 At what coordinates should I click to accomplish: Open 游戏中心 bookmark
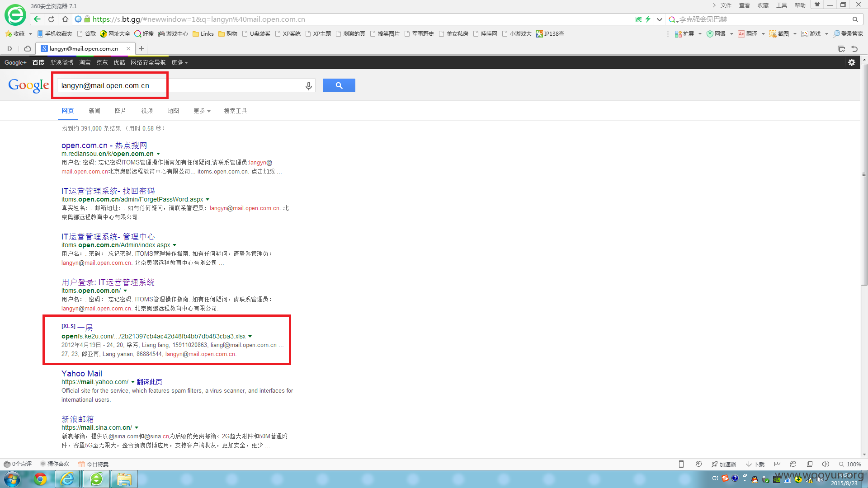[x=173, y=34]
